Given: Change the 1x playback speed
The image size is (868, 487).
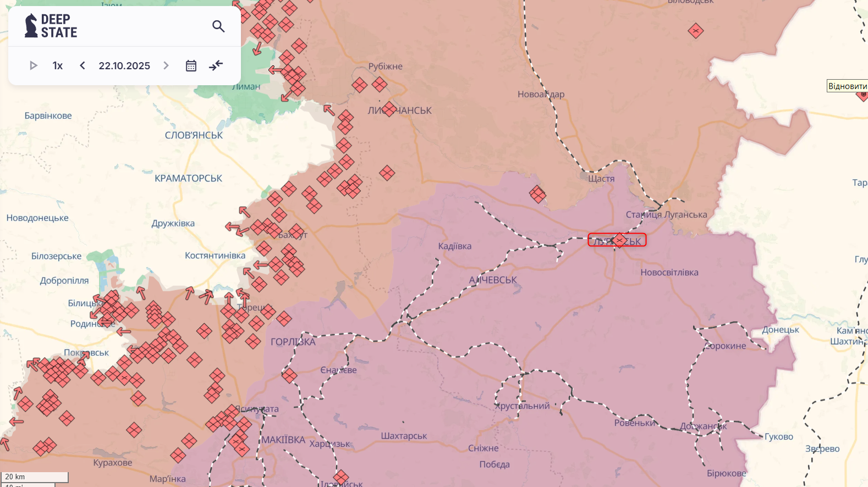Looking at the screenshot, I should click(x=58, y=66).
